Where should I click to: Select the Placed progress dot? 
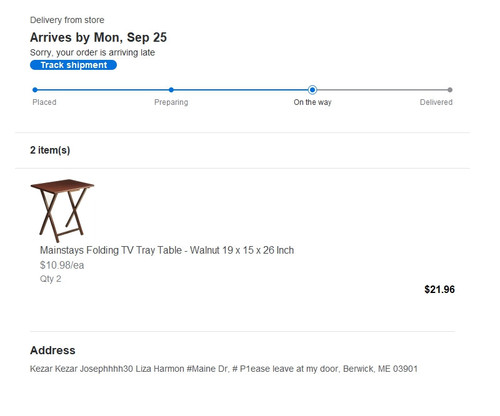[35, 90]
